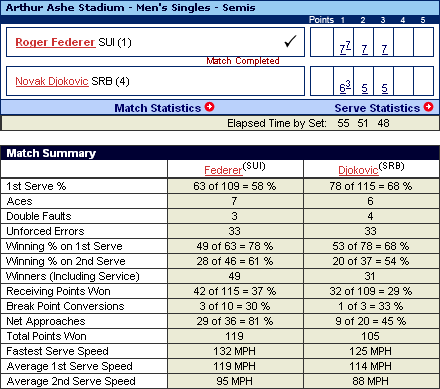Click the Match Completed status text
Viewport: 440px width, 389px height.
(243, 61)
